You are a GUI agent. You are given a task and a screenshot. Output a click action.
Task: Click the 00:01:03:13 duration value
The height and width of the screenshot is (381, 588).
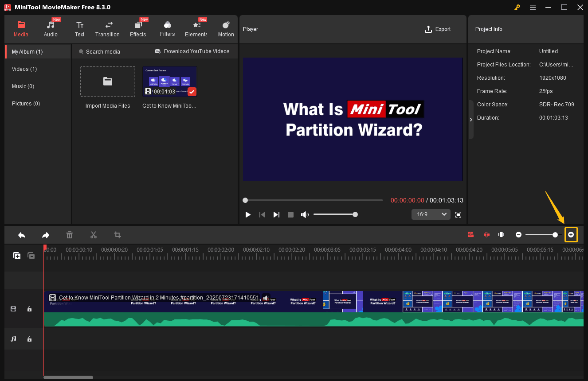(554, 118)
